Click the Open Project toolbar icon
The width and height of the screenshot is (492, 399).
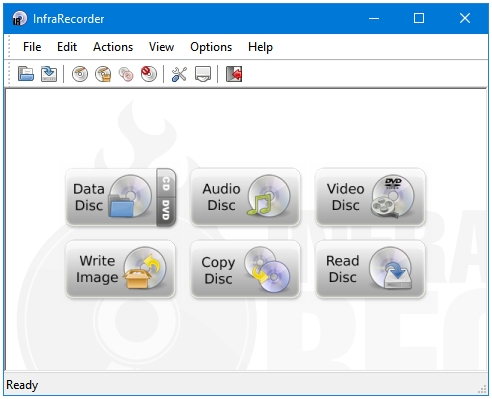26,74
